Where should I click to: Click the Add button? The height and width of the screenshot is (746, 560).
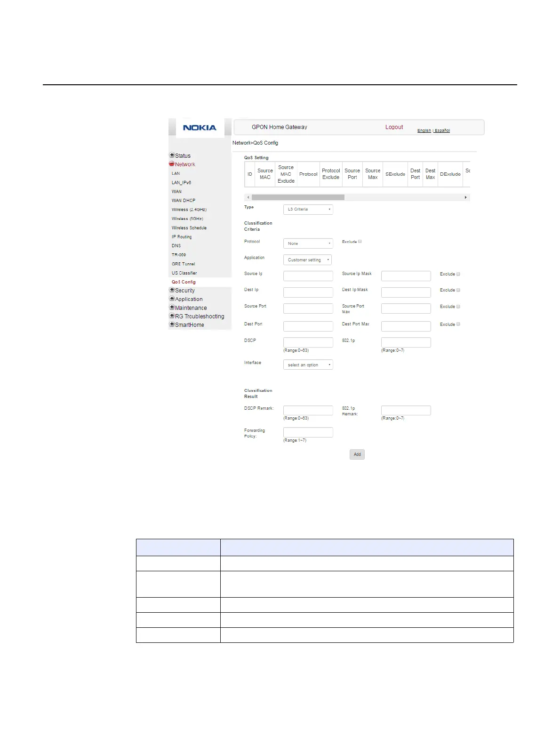[357, 454]
